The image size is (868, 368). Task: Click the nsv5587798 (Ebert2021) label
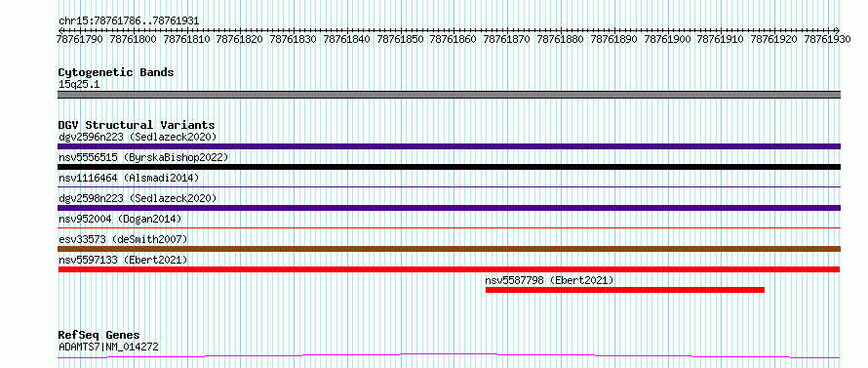point(549,280)
